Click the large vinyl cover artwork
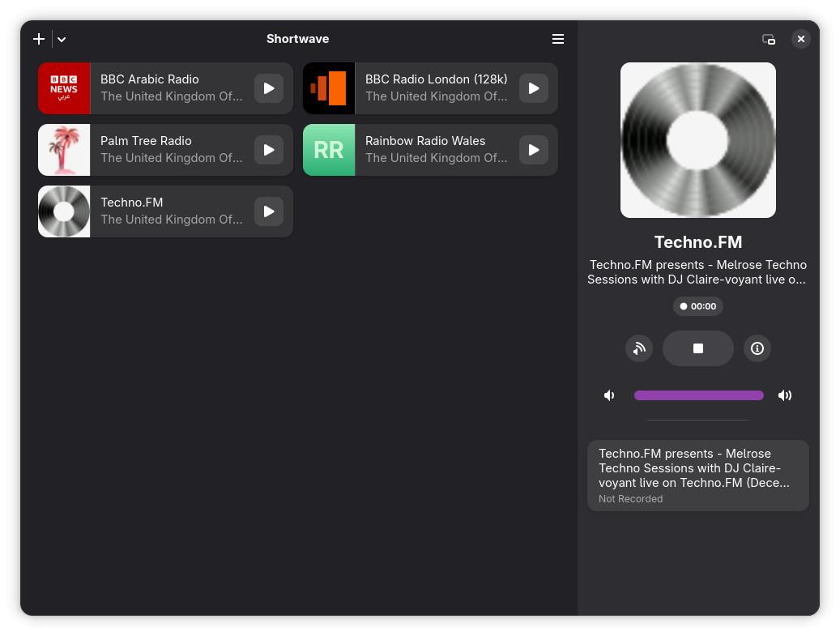The width and height of the screenshot is (840, 636). click(x=698, y=140)
